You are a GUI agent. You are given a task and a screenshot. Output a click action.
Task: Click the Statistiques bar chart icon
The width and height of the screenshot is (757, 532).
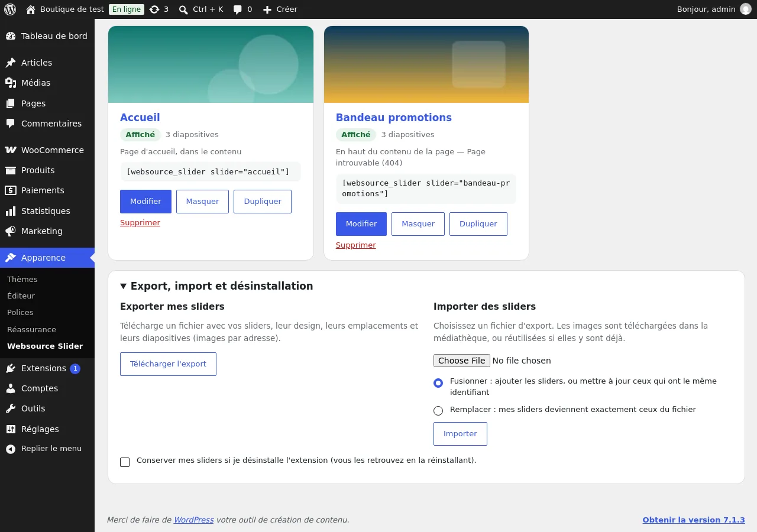click(x=11, y=211)
